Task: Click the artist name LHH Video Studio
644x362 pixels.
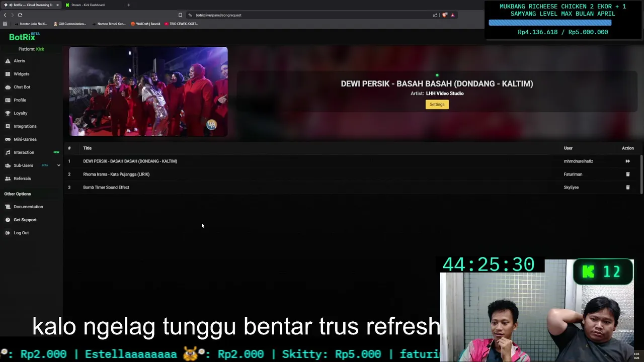Action: click(x=445, y=94)
